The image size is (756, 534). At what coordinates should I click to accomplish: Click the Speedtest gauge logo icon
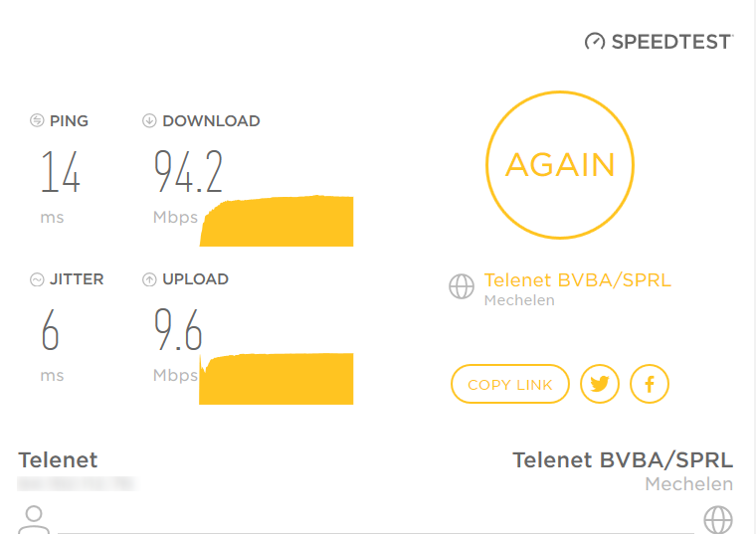pos(595,42)
